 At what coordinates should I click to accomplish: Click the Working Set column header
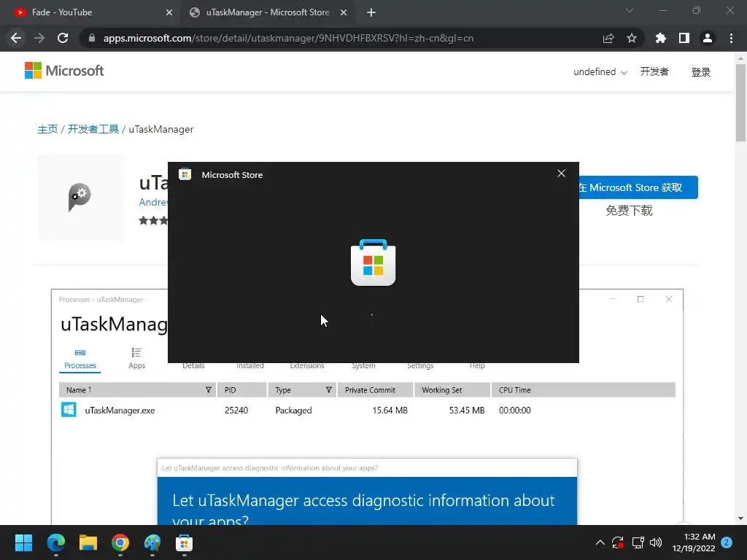[452, 389]
